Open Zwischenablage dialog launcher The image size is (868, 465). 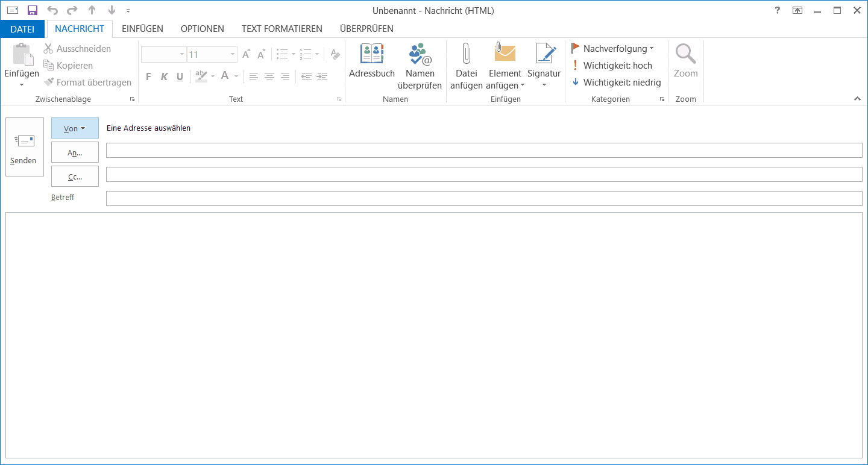coord(133,99)
